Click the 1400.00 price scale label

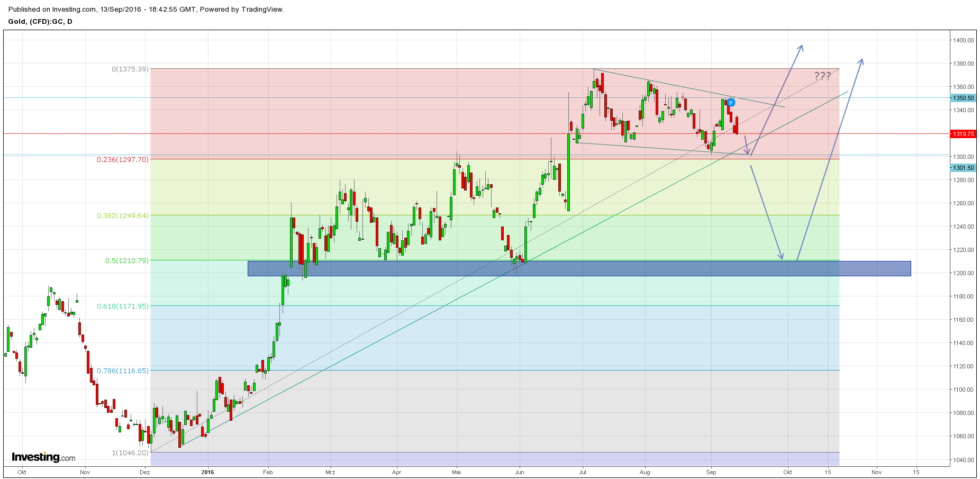(x=963, y=40)
